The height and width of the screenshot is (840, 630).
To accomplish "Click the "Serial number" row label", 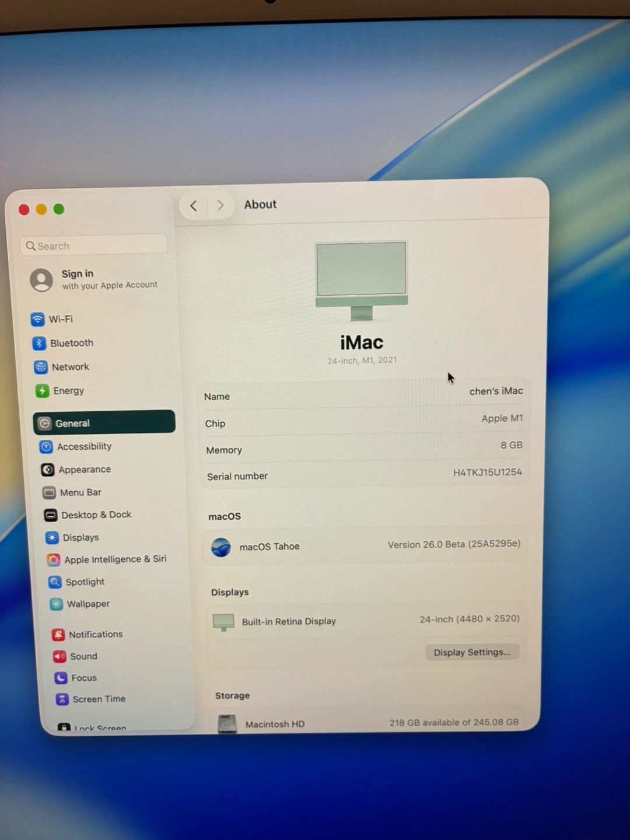I will tap(237, 477).
